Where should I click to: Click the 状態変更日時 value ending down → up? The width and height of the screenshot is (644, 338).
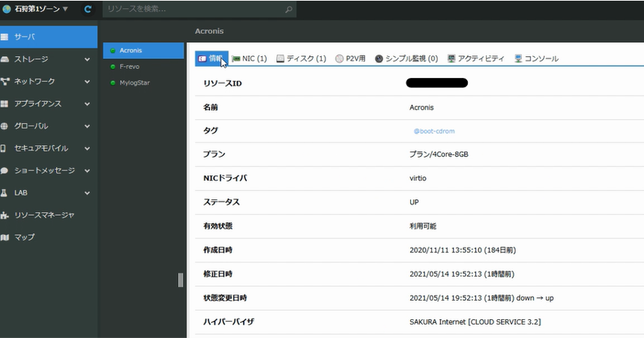click(481, 298)
